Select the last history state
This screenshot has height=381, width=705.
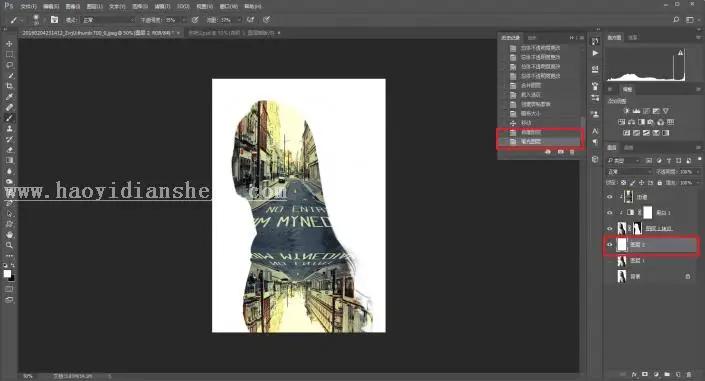(x=540, y=141)
